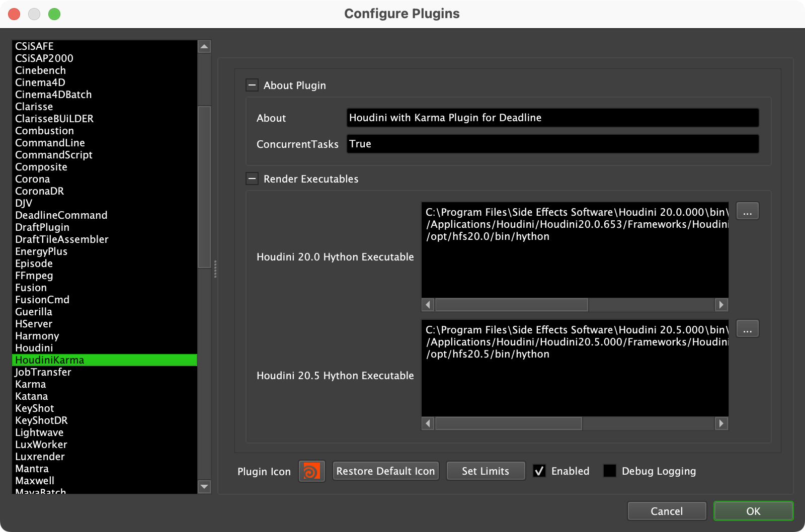Select JobTransfer plugin
805x532 pixels.
click(105, 372)
